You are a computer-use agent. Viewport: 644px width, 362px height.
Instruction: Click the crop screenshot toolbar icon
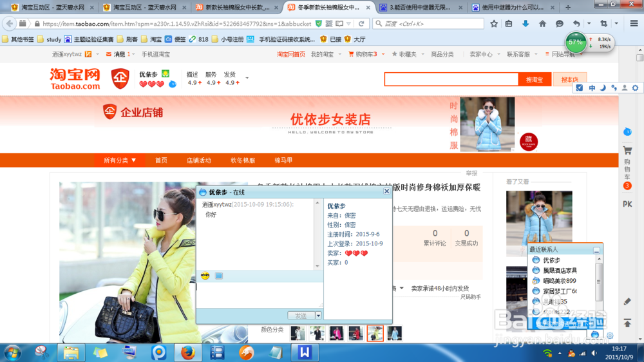[x=603, y=24]
